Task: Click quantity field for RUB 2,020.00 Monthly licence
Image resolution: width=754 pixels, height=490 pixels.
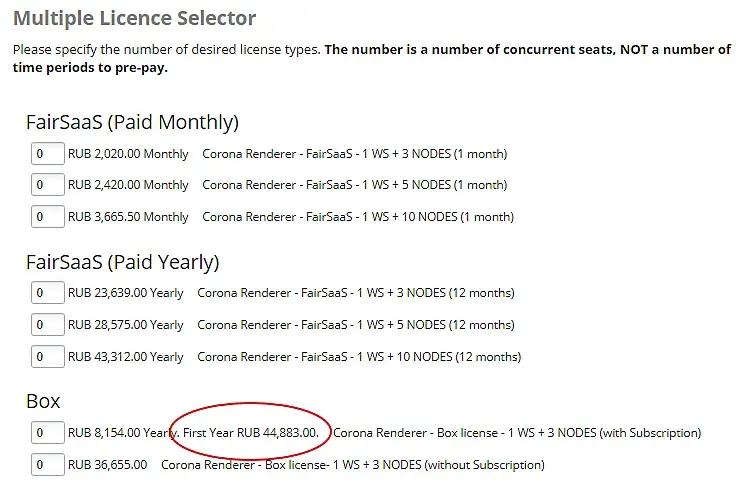Action: (48, 154)
